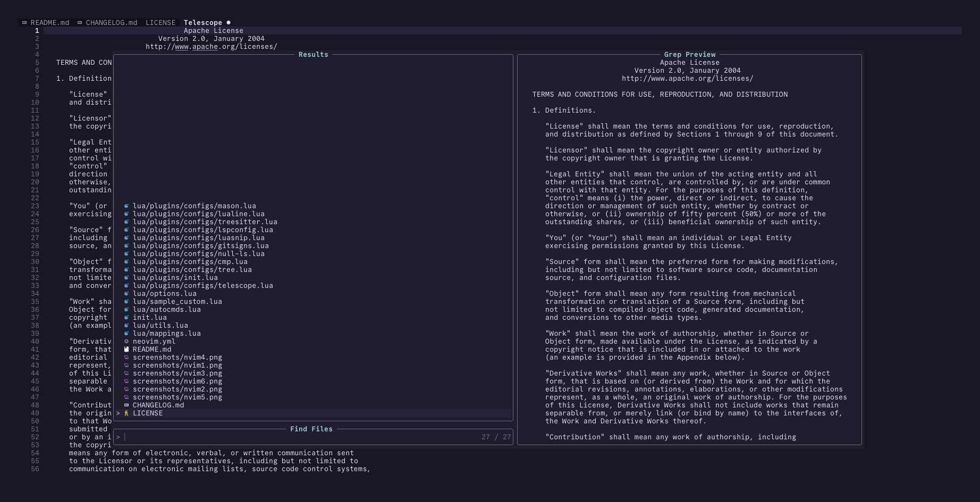The width and height of the screenshot is (980, 502).
Task: Click the book icon beside README.md result
Action: click(126, 350)
